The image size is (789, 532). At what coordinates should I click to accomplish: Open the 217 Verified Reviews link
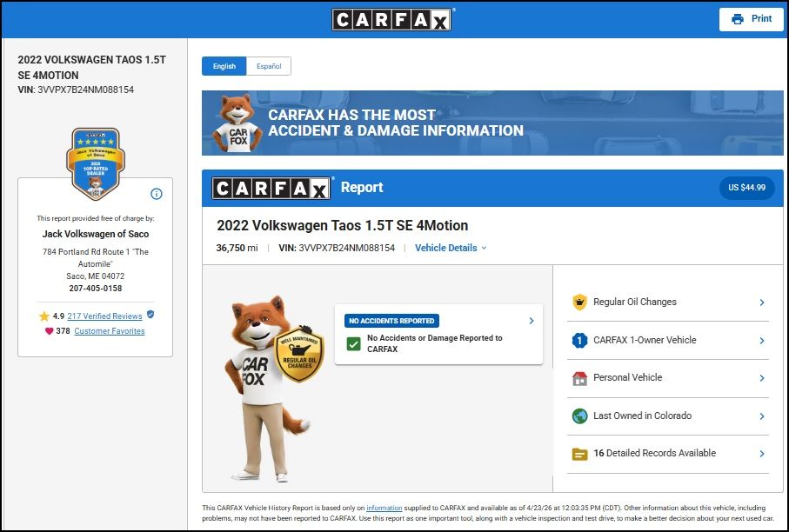(104, 316)
